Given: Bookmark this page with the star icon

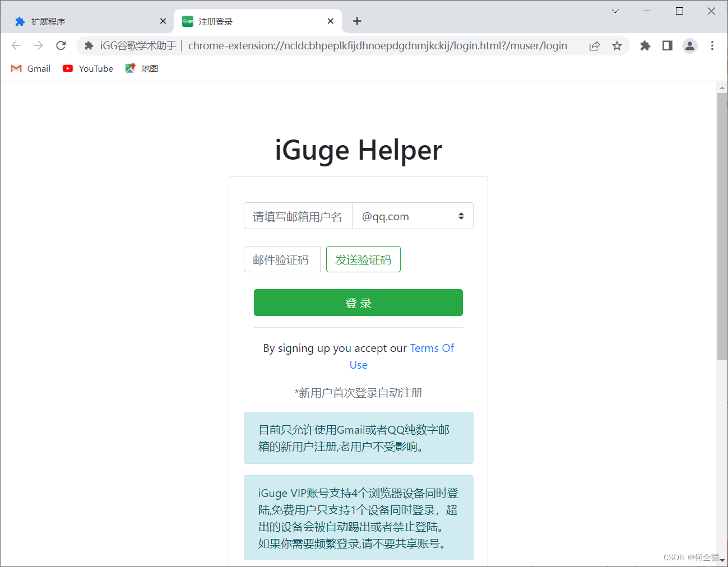Looking at the screenshot, I should (x=617, y=46).
